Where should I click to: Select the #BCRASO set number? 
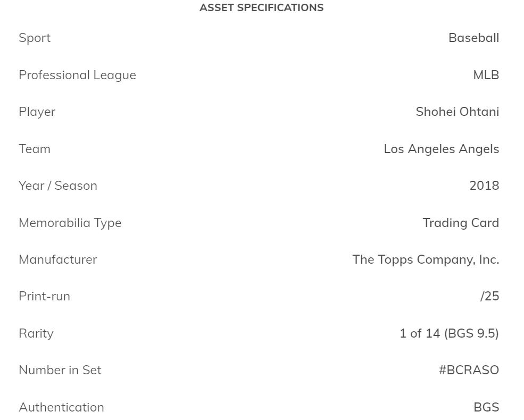click(x=469, y=370)
